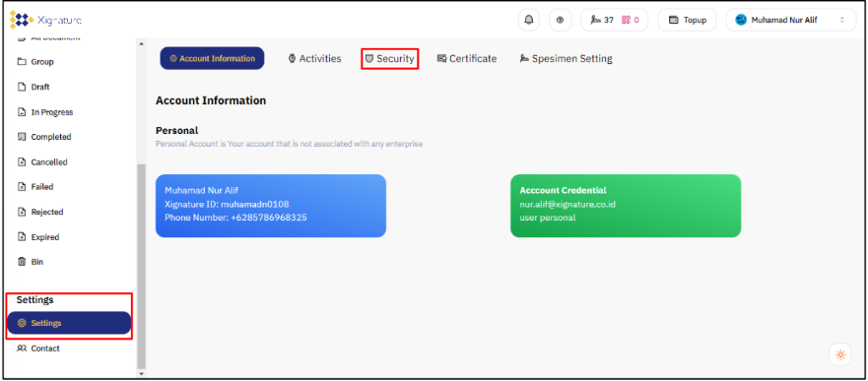Click the Xignature logo
The height and width of the screenshot is (381, 868).
(x=45, y=20)
